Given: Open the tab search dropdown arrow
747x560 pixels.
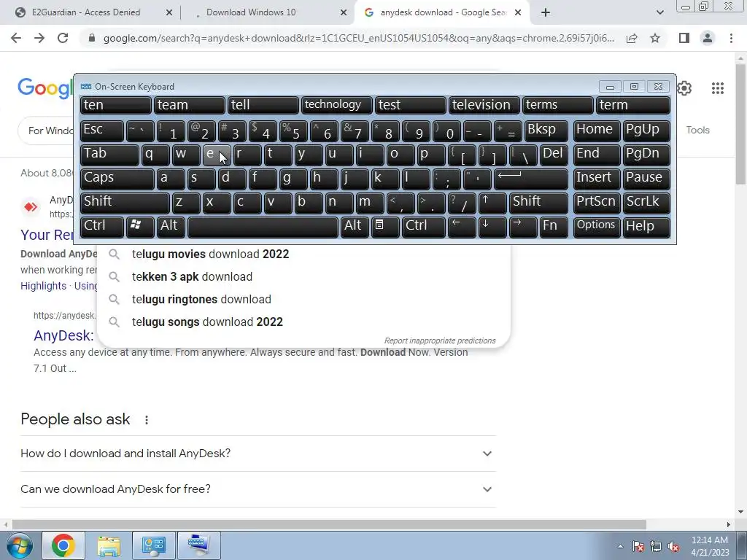Looking at the screenshot, I should 659,13.
